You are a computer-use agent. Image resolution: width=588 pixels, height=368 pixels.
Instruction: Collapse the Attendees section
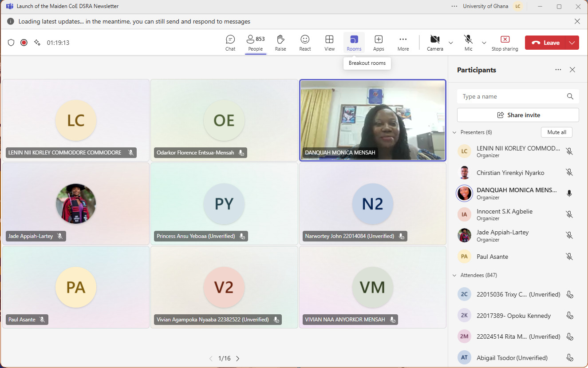point(454,275)
